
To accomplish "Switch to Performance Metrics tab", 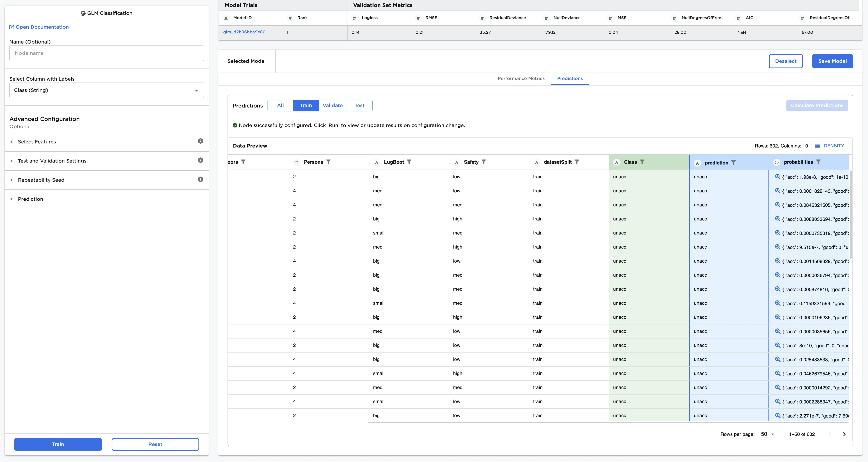I will [521, 78].
